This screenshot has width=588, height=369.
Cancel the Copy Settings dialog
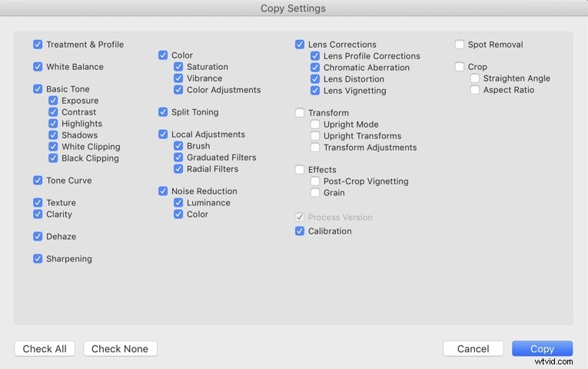(473, 349)
